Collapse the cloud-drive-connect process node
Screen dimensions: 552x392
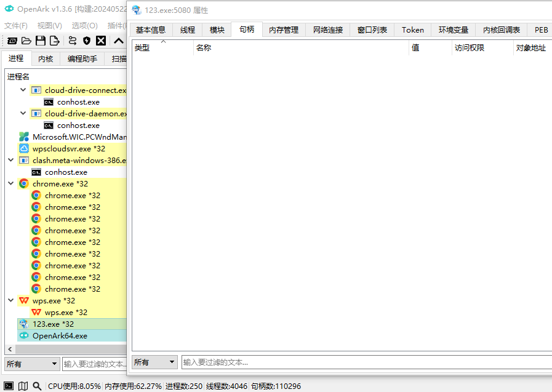pos(23,90)
